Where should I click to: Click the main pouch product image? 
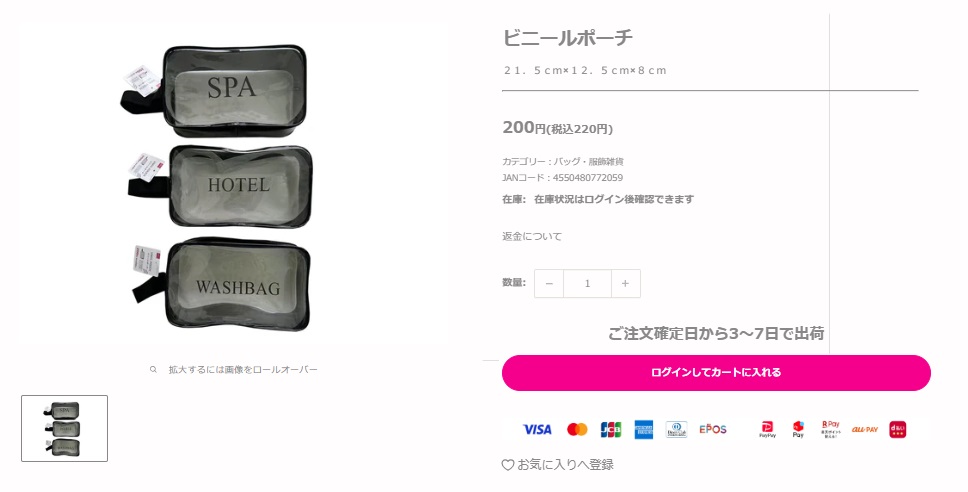click(x=222, y=187)
